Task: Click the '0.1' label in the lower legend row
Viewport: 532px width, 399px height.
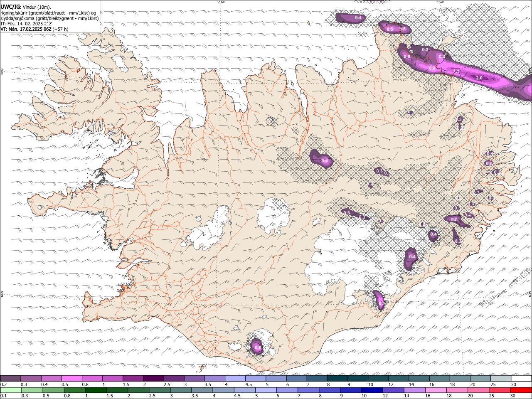Action: (3, 396)
